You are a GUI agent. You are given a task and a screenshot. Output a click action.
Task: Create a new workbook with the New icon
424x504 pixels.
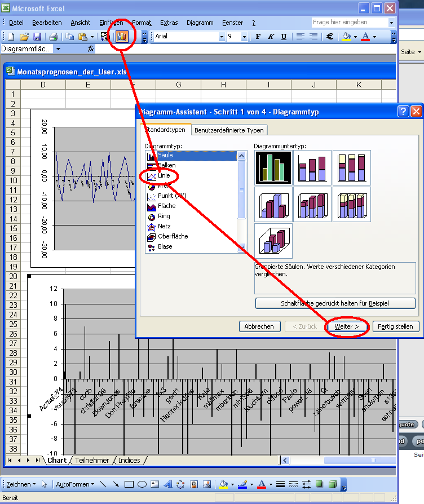[11, 36]
